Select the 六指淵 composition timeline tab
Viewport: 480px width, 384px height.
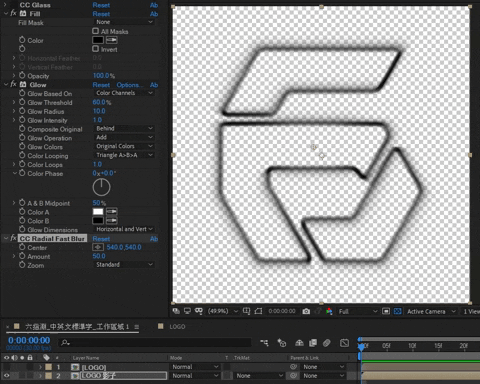77,327
